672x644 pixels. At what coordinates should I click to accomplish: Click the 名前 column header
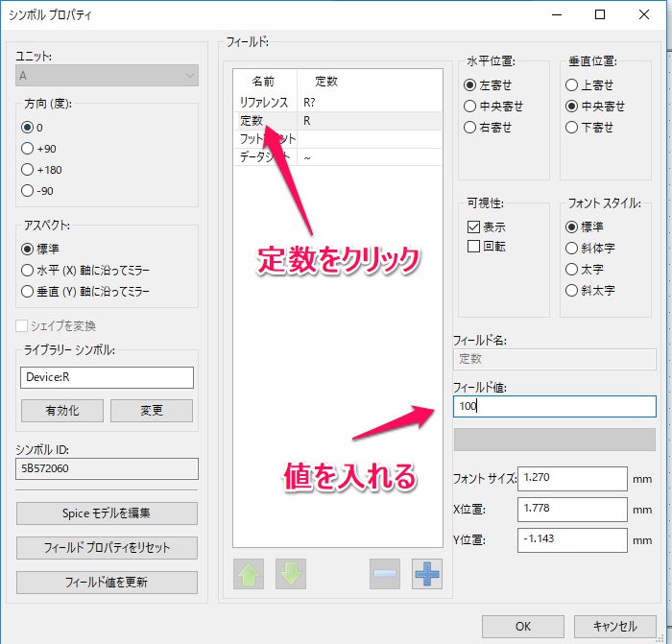(x=263, y=82)
